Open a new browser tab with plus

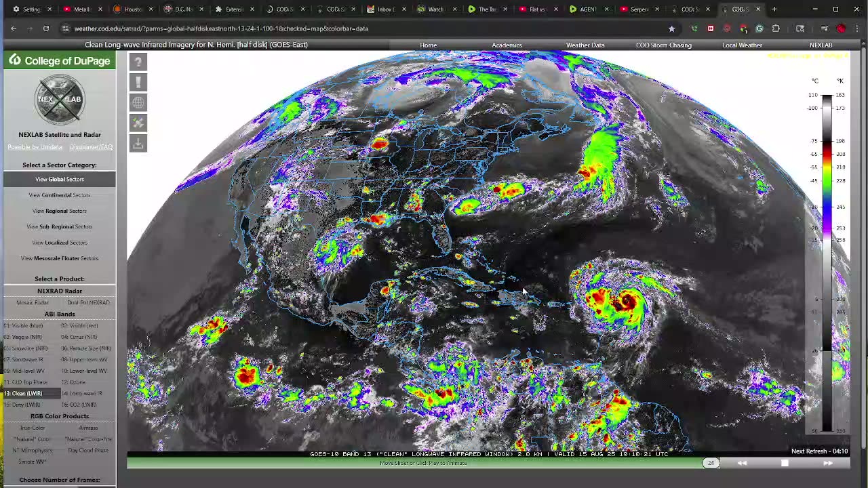click(774, 9)
